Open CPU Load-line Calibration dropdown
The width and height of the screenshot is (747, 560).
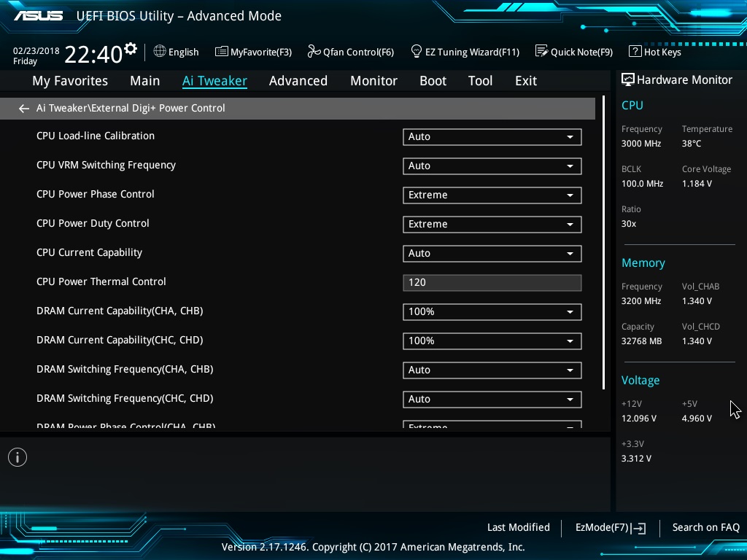492,136
